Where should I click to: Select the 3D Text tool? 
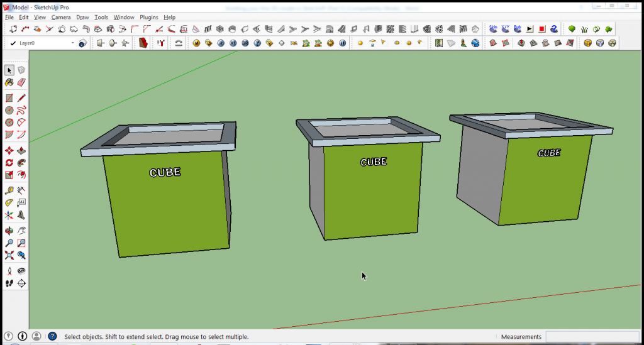point(21,215)
